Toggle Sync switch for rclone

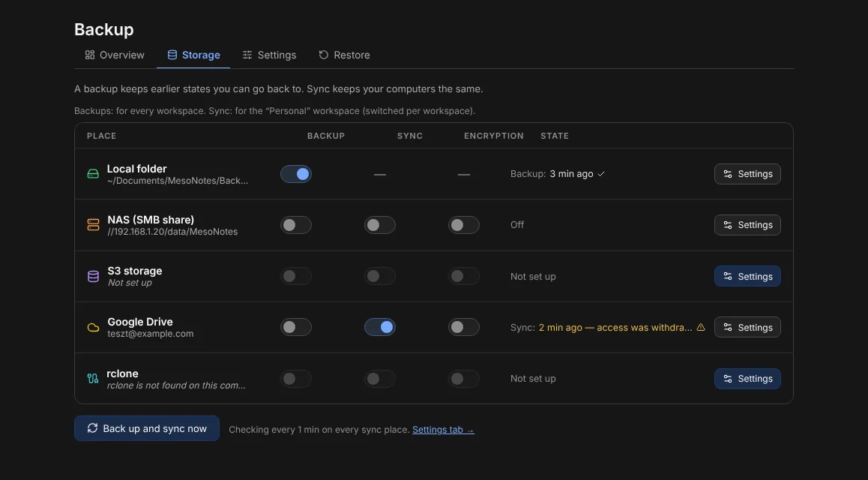tap(380, 379)
